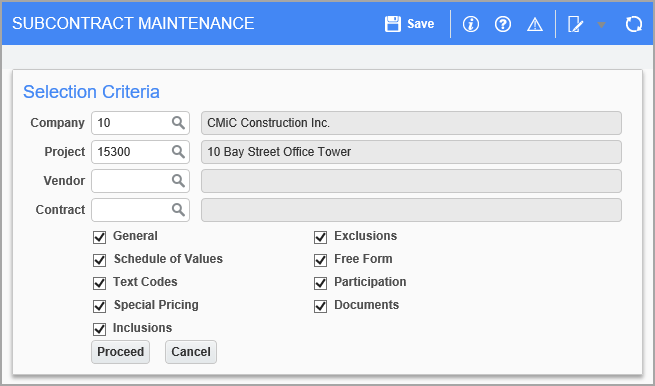Viewport: 655px width, 386px height.
Task: Expand the dropdown arrow beside edit icon
Action: 601,25
